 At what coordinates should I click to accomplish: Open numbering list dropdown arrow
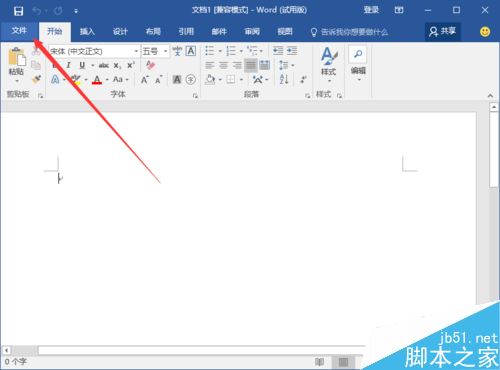point(241,51)
